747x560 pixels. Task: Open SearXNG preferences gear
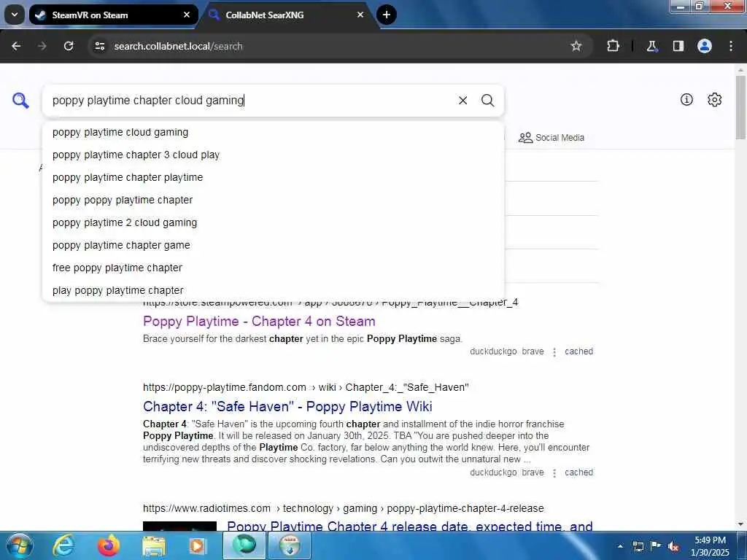tap(715, 99)
